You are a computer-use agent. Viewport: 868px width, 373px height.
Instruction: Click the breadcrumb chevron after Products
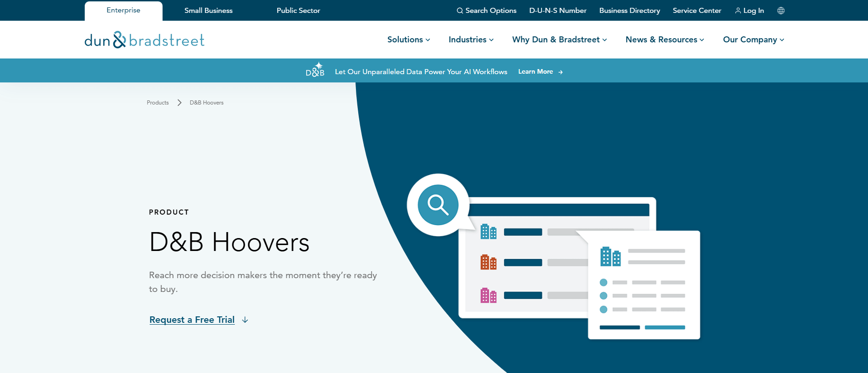[180, 103]
